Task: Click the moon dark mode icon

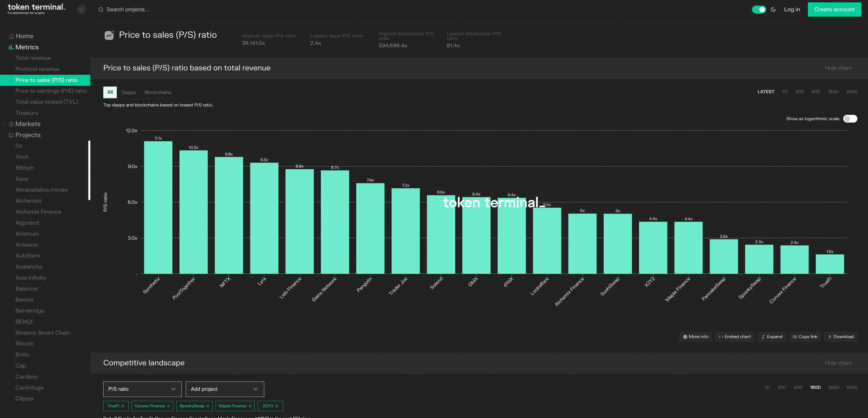Action: 773,10
